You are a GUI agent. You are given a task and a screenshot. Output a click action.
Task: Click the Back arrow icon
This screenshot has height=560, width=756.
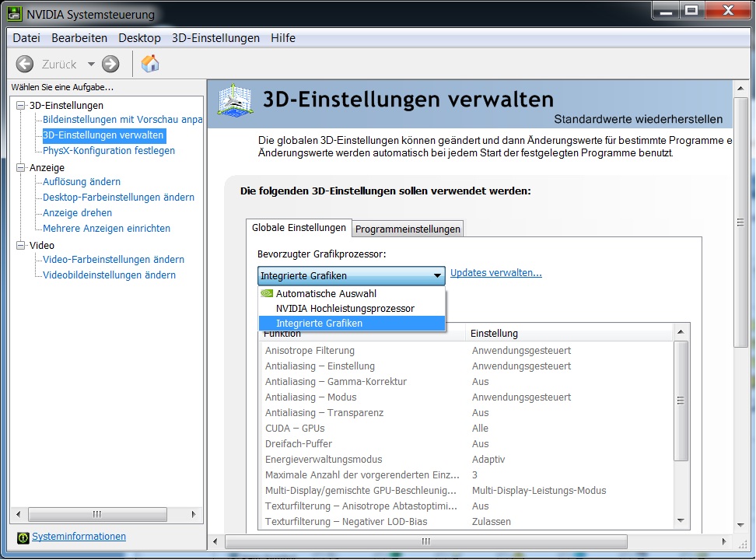[25, 64]
